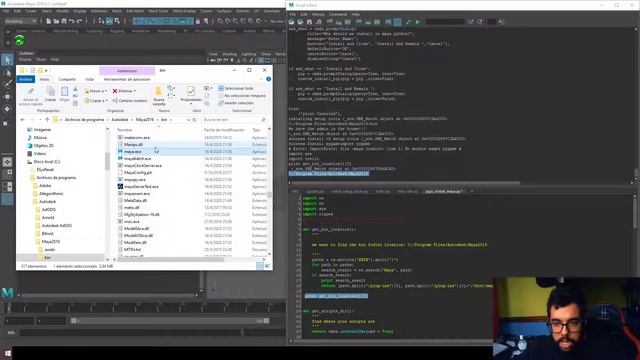This screenshot has height=360, width=640.
Task: Click the Explorer back arrow button
Action: click(x=22, y=120)
